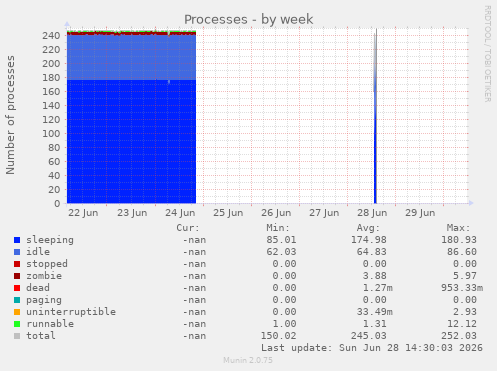The width and height of the screenshot is (497, 371).
Task: Click the 'uninterruptible' legend label
Action: click(x=71, y=312)
